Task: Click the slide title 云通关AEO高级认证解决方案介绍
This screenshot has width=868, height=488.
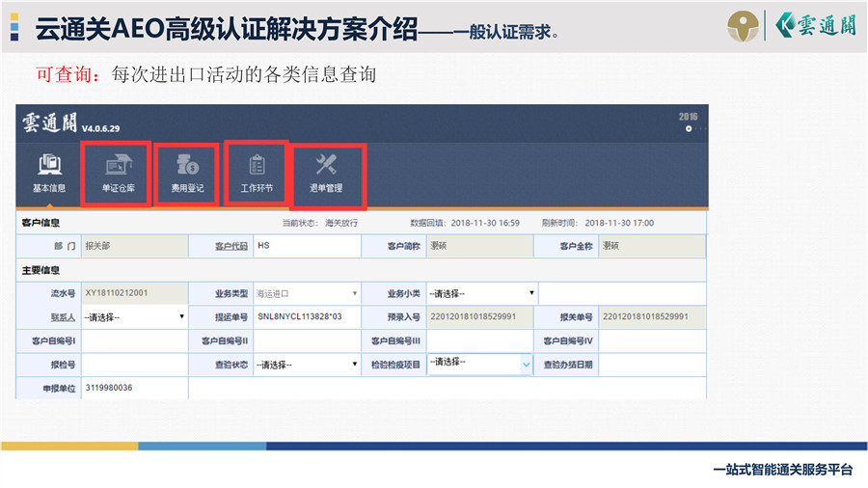Action: (x=227, y=29)
